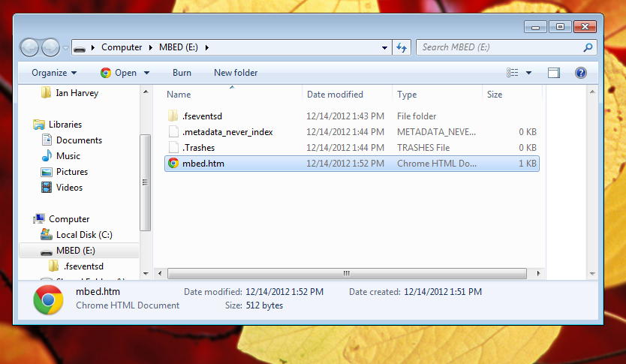Click file list vertical scroll up arrow
This screenshot has width=626, height=364.
pos(592,92)
